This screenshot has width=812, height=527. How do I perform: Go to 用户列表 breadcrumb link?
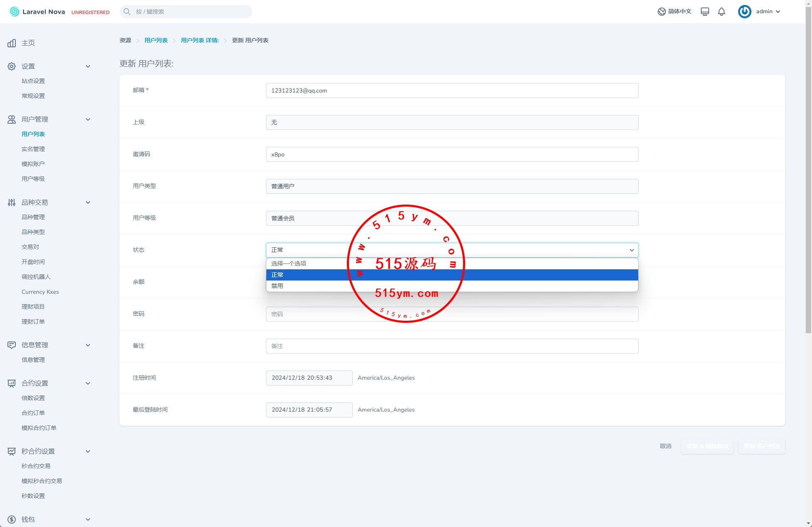point(156,40)
